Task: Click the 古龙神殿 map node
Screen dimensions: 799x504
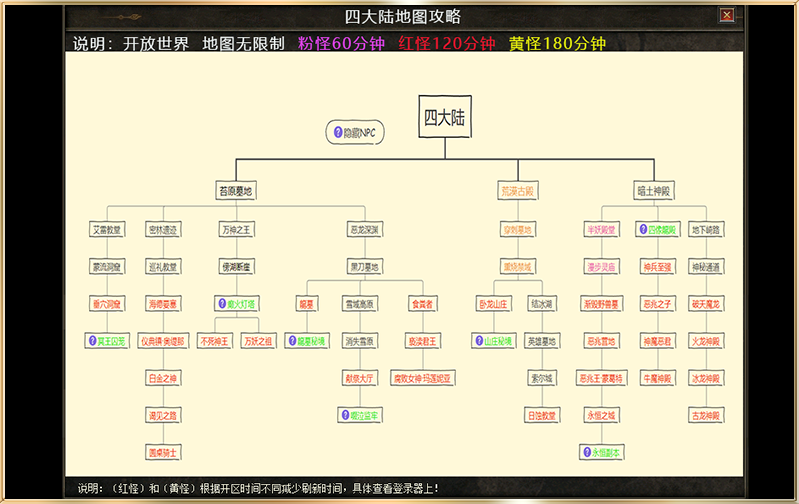Action: tap(706, 415)
